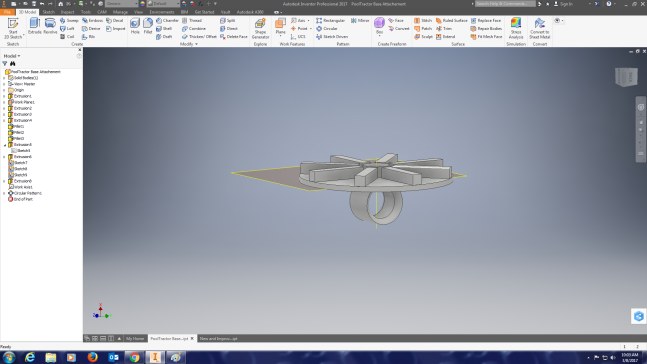Image resolution: width=647 pixels, height=364 pixels.
Task: Click the browser filter icon
Action: point(5,64)
